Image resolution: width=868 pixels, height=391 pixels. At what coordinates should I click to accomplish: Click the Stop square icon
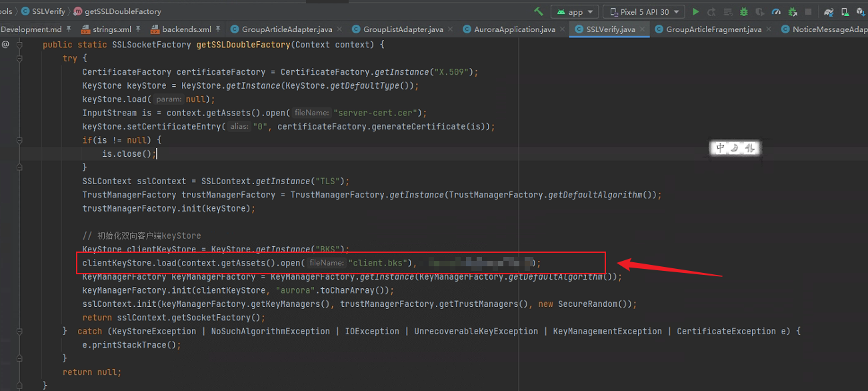point(808,12)
